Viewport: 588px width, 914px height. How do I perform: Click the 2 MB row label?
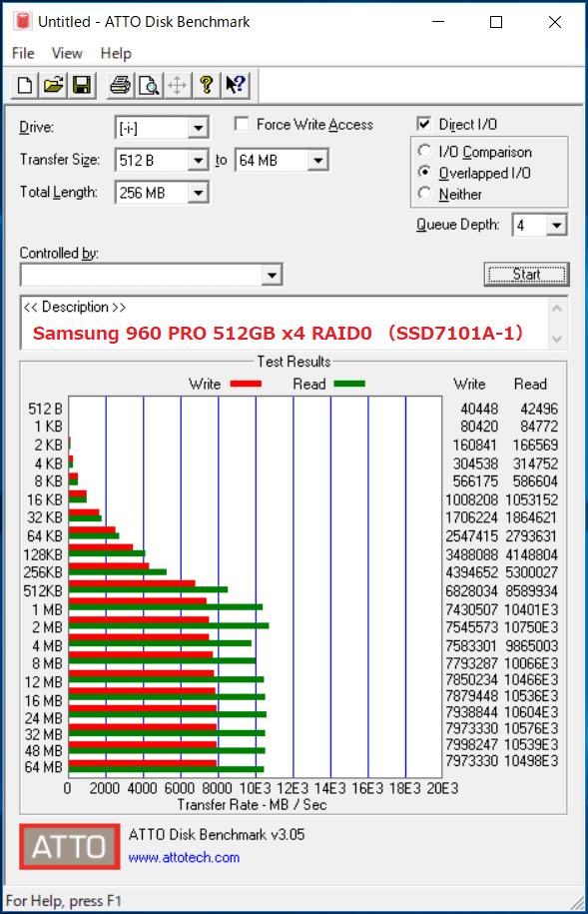tap(47, 627)
